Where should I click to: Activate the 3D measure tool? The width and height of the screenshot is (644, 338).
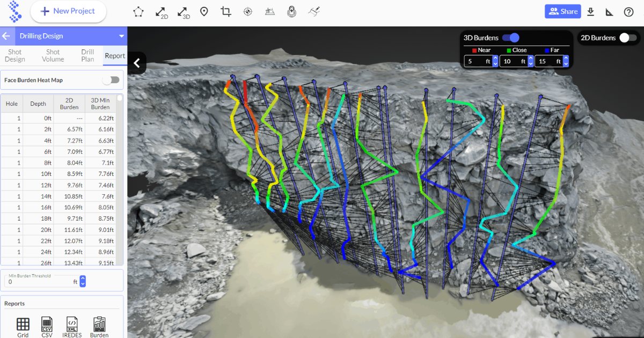(182, 11)
